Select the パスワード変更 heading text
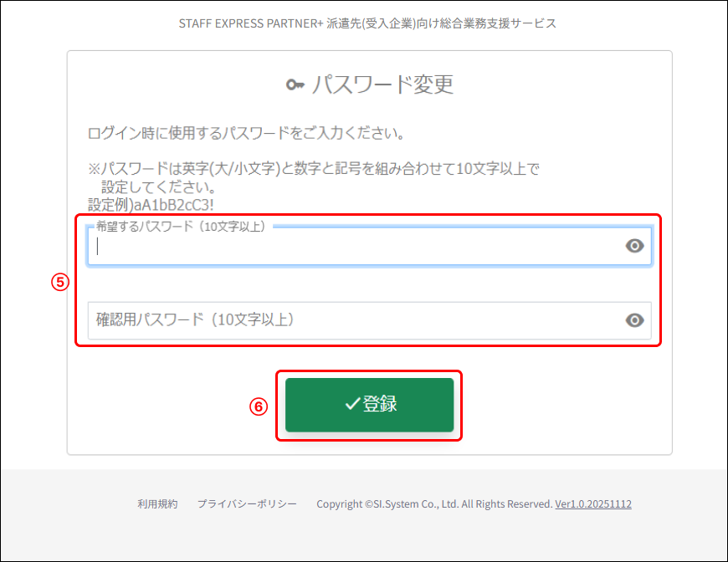 point(382,84)
